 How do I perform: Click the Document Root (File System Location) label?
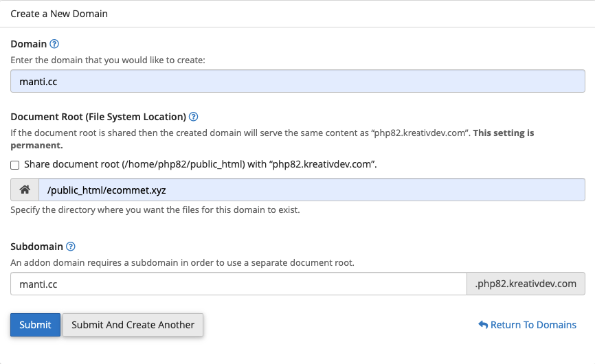98,117
